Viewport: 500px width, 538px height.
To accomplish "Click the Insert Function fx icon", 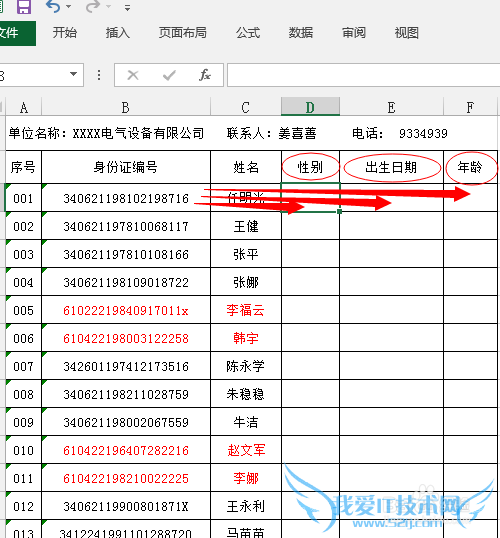I will pos(205,75).
